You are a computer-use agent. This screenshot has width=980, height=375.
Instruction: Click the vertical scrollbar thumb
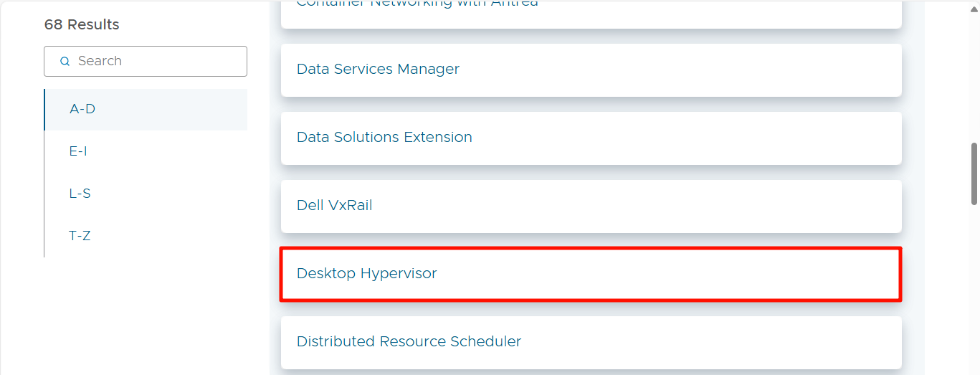pos(974,173)
